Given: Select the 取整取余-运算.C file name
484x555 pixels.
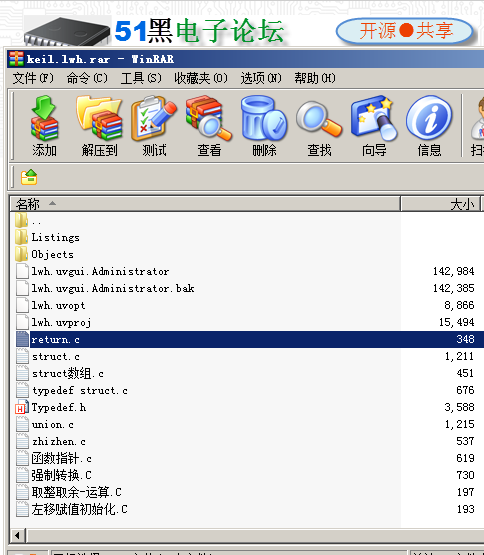Looking at the screenshot, I should click(76, 492).
